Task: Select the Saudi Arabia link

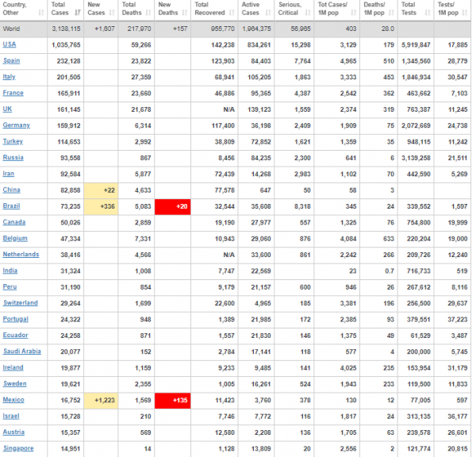Action: 22,351
